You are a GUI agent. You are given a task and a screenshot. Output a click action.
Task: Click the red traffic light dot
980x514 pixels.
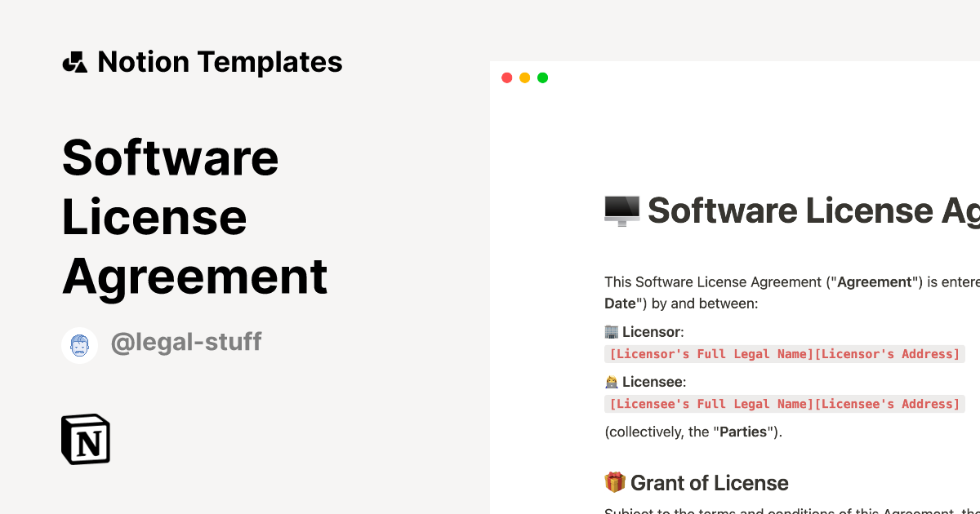pyautogui.click(x=506, y=78)
